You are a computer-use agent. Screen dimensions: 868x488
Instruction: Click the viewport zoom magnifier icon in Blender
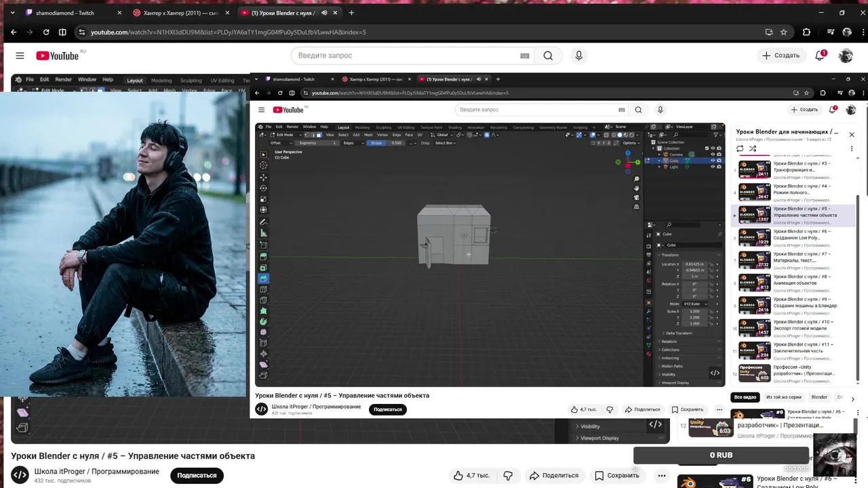click(636, 179)
